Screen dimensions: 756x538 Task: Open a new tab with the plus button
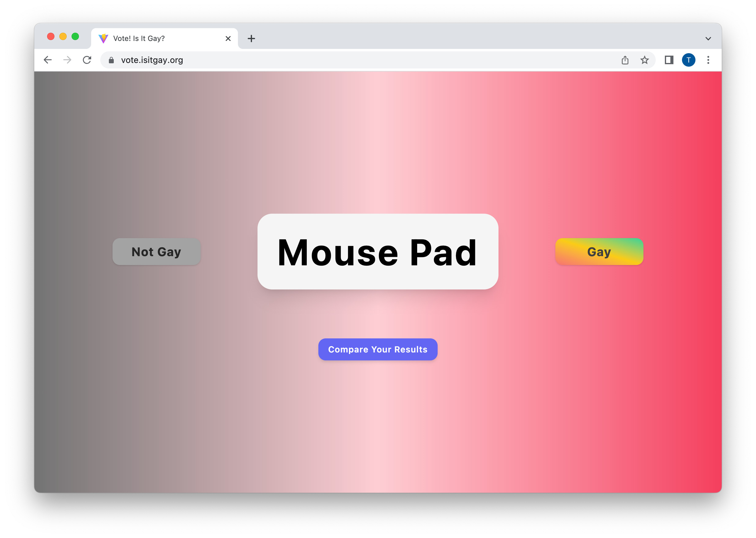coord(251,39)
